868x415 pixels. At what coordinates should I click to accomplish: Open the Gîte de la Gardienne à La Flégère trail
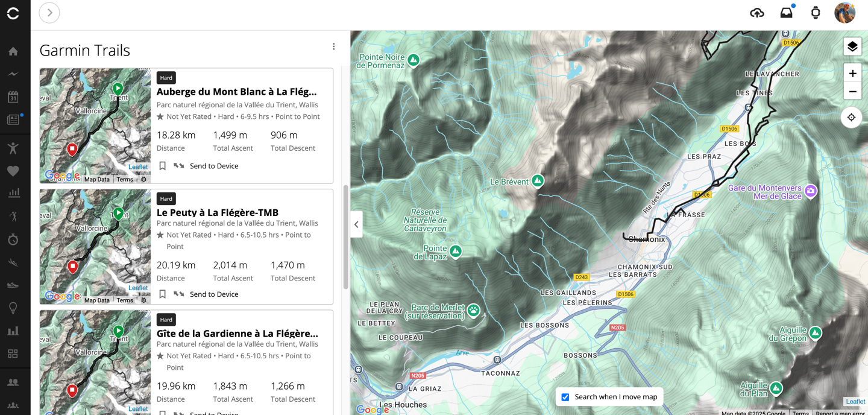(x=237, y=334)
